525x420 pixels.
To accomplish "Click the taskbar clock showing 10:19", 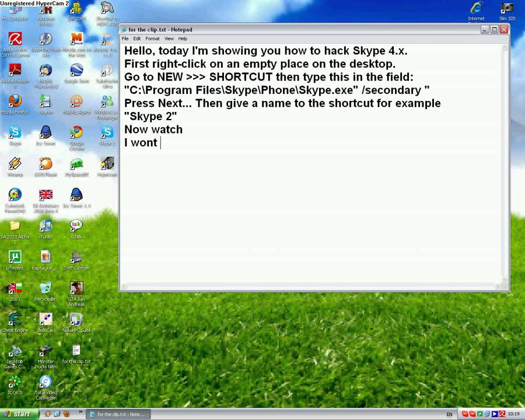I will tap(513, 414).
